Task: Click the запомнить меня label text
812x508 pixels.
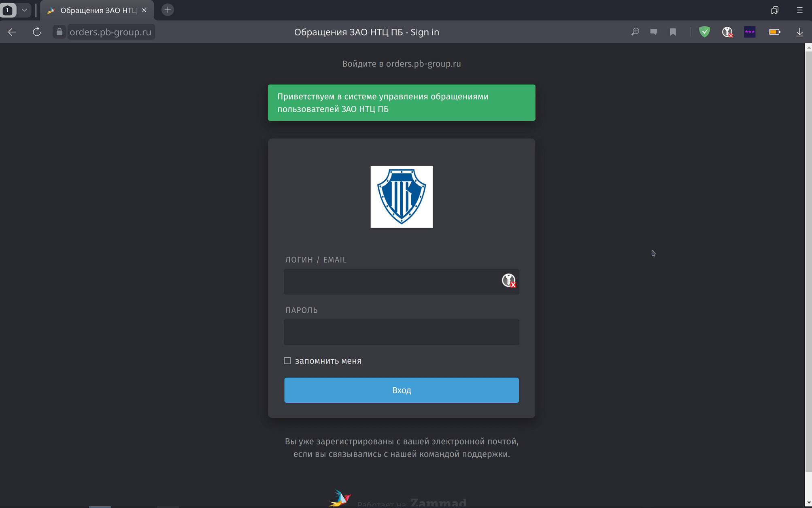Action: tap(328, 361)
